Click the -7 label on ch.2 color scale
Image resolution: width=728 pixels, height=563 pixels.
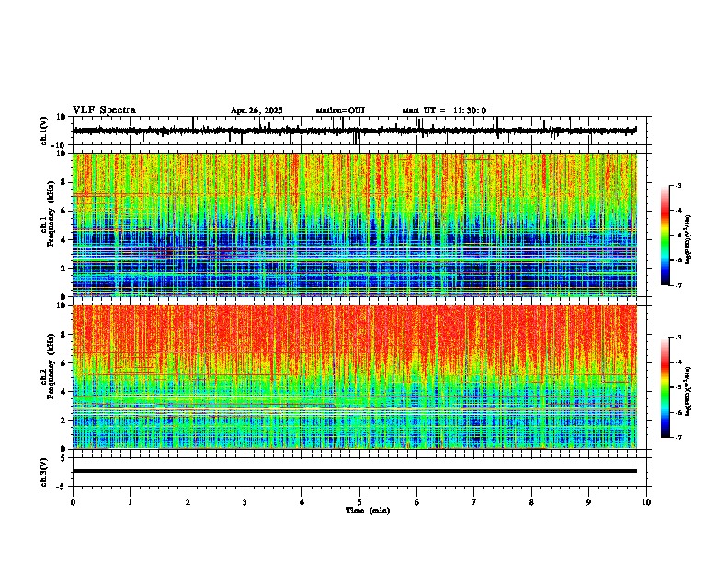(677, 437)
